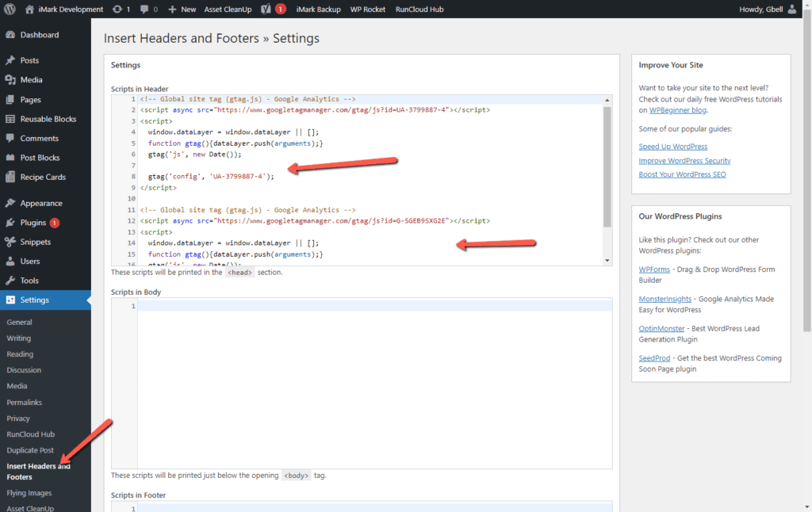Open Asset CleanUp in admin bar
Viewport: 812px width, 512px height.
[228, 10]
